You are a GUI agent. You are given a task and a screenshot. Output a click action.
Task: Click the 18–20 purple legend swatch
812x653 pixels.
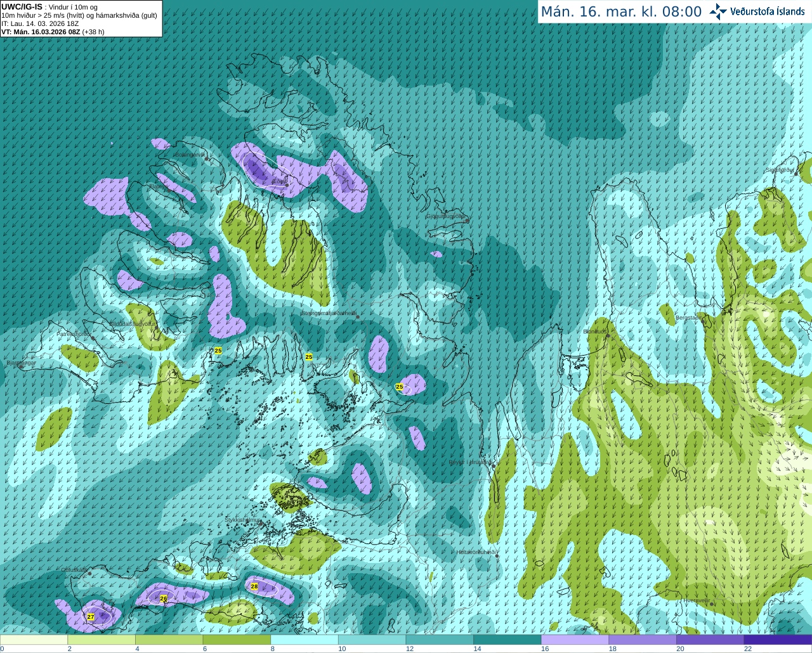click(642, 640)
